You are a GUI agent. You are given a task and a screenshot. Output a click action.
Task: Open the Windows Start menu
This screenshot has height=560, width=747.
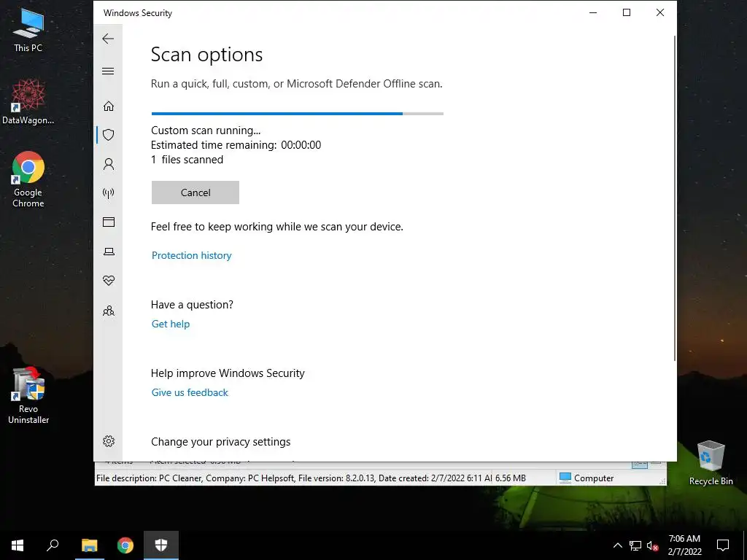(18, 545)
